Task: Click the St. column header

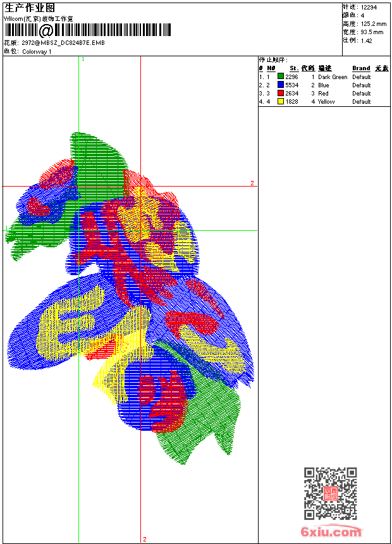Action: tap(294, 68)
